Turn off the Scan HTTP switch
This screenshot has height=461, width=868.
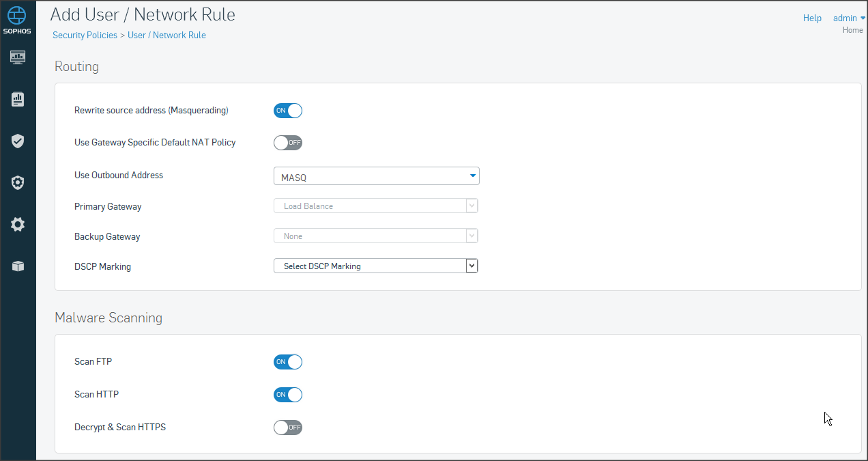(x=287, y=395)
